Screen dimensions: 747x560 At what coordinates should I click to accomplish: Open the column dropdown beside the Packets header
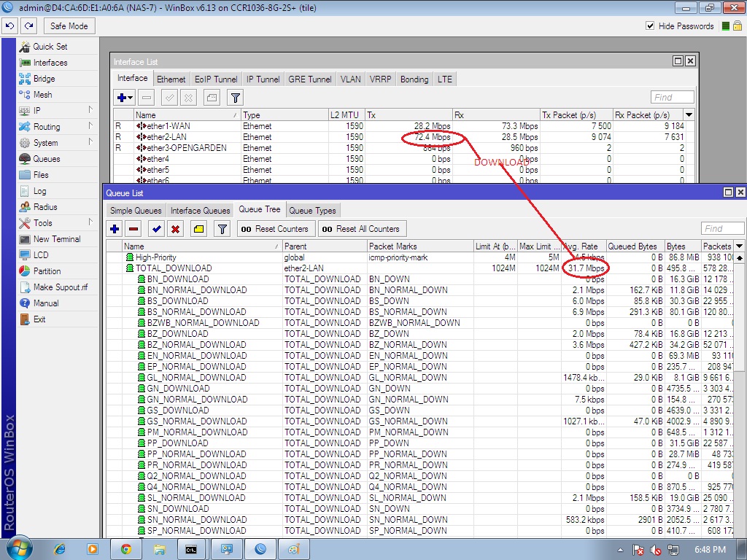point(740,246)
